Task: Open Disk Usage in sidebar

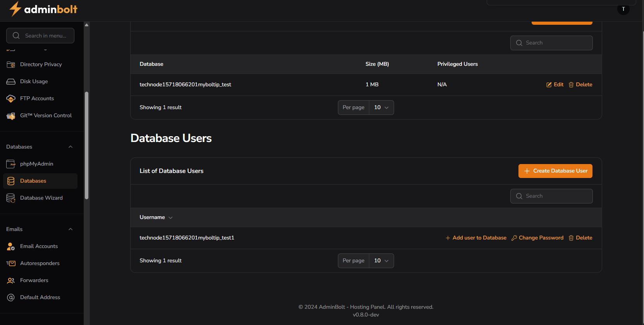Action: [x=34, y=82]
